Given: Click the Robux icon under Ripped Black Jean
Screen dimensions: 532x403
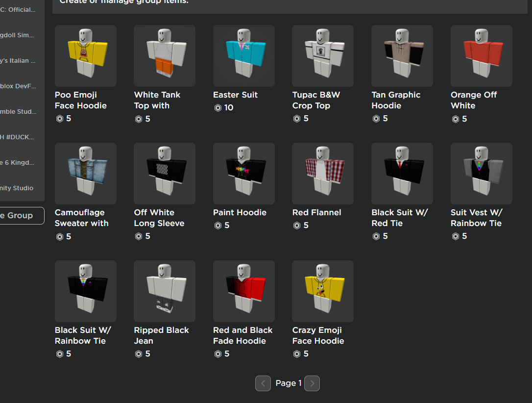Looking at the screenshot, I should tap(139, 354).
